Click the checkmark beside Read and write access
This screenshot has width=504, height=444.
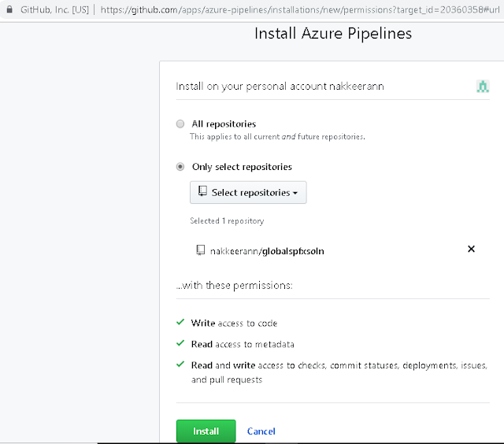pos(180,365)
